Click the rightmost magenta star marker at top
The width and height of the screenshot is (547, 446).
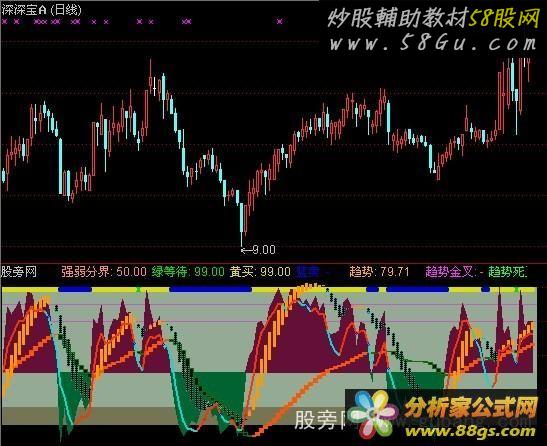coord(280,22)
